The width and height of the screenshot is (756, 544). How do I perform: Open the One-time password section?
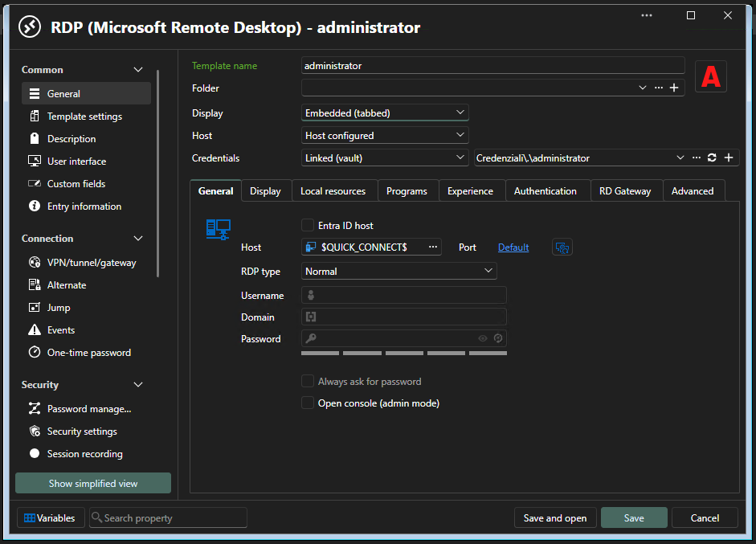coord(88,353)
